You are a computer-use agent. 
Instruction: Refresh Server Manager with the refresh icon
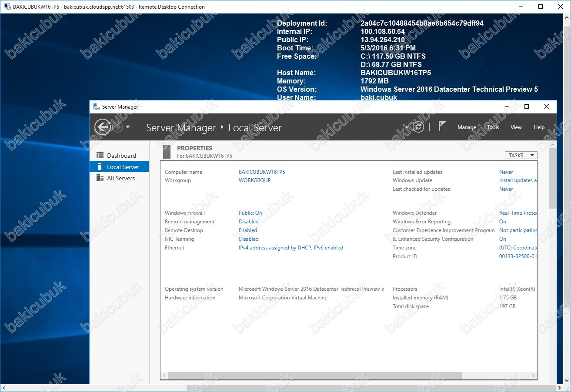click(418, 127)
